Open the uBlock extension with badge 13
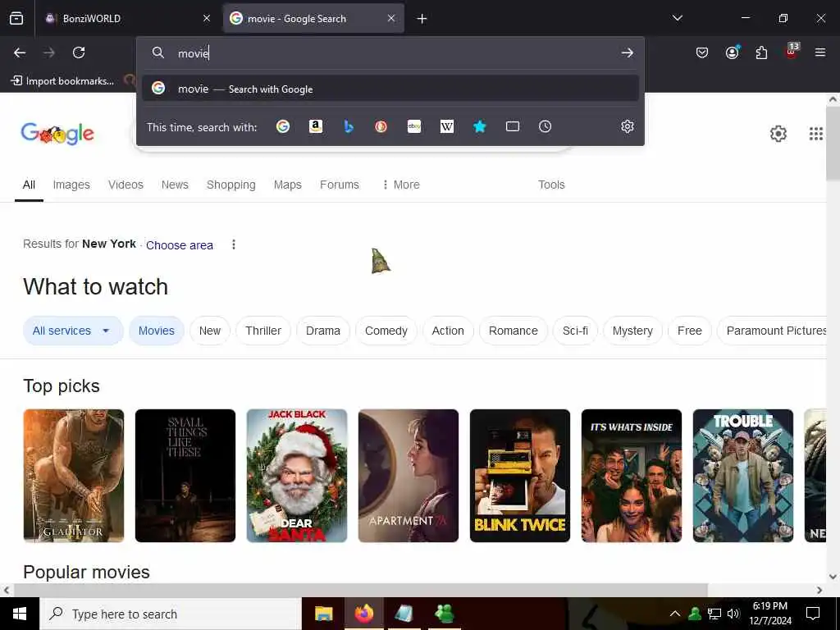840x630 pixels. (x=792, y=52)
